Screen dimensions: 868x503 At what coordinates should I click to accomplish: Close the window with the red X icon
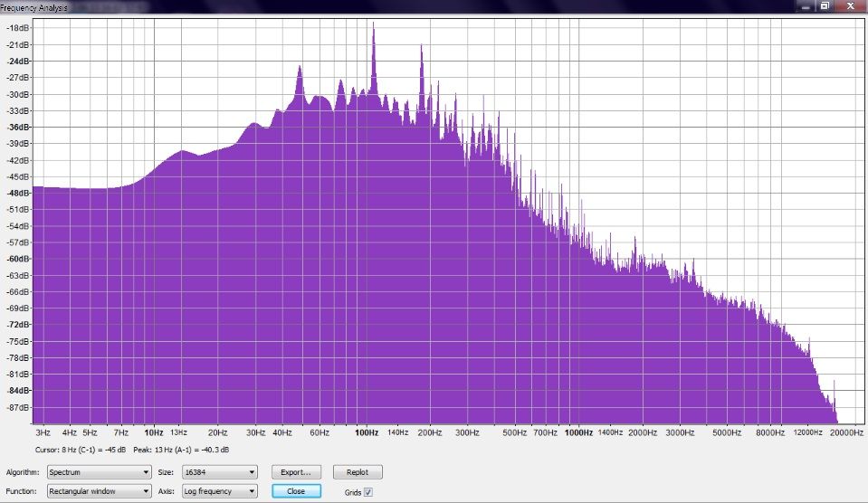849,5
